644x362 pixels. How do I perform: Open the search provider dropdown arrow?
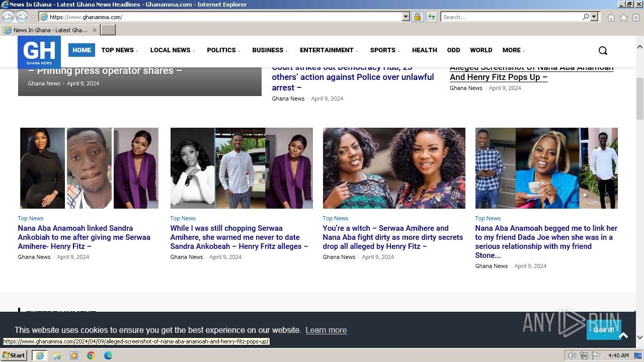tap(594, 17)
